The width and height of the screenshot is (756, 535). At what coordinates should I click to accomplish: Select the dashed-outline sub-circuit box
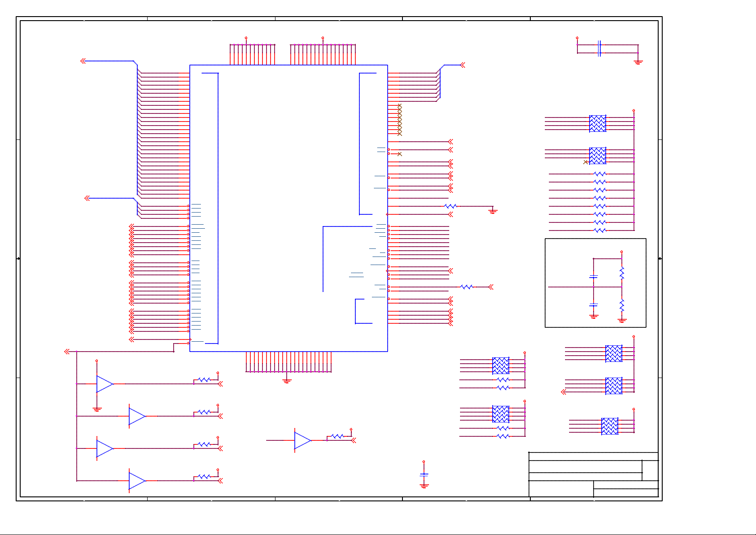tap(595, 283)
